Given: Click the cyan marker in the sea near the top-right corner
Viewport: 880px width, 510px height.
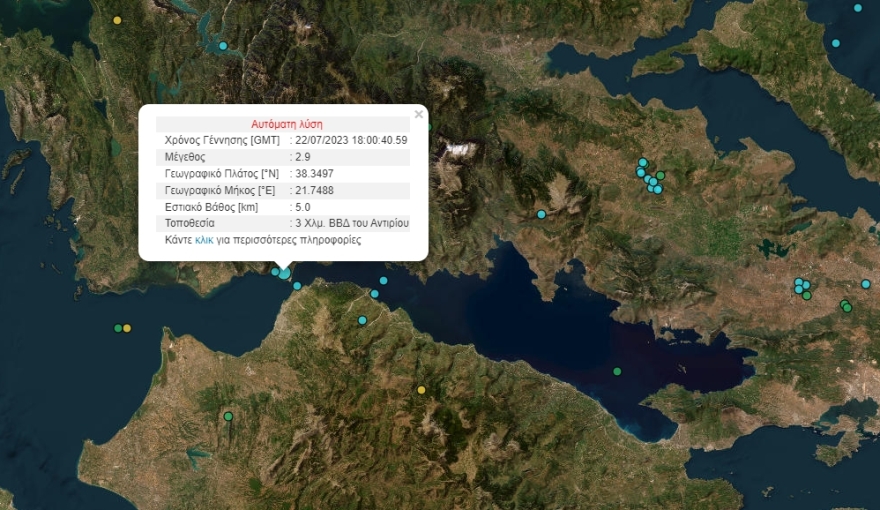Looking at the screenshot, I should point(858,8).
